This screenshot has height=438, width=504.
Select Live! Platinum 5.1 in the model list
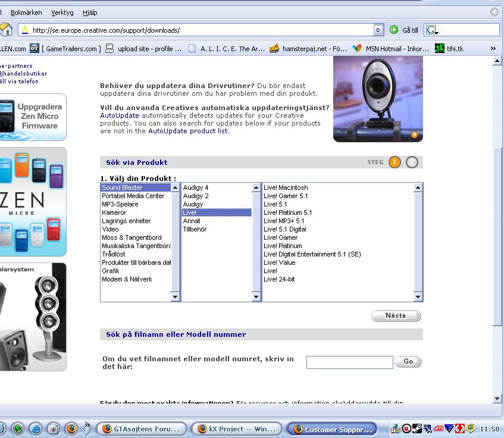[x=338, y=212]
